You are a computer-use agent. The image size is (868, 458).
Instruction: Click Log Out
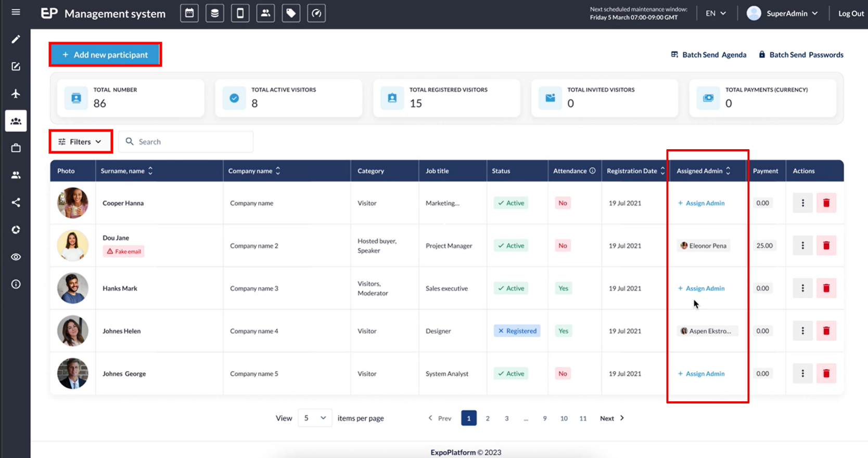[x=851, y=14]
